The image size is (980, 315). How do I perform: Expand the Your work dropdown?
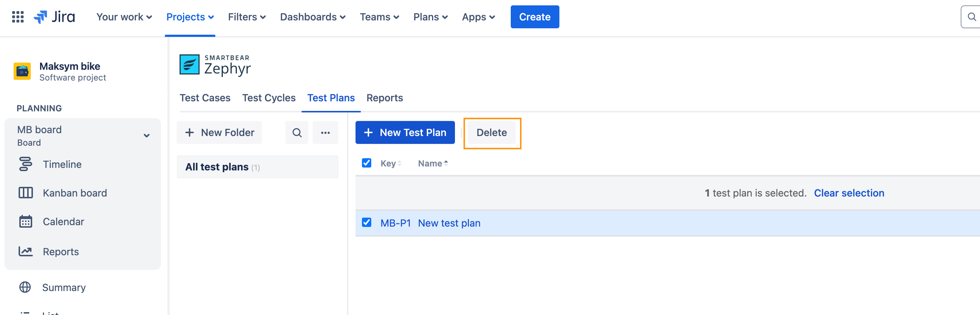tap(124, 17)
